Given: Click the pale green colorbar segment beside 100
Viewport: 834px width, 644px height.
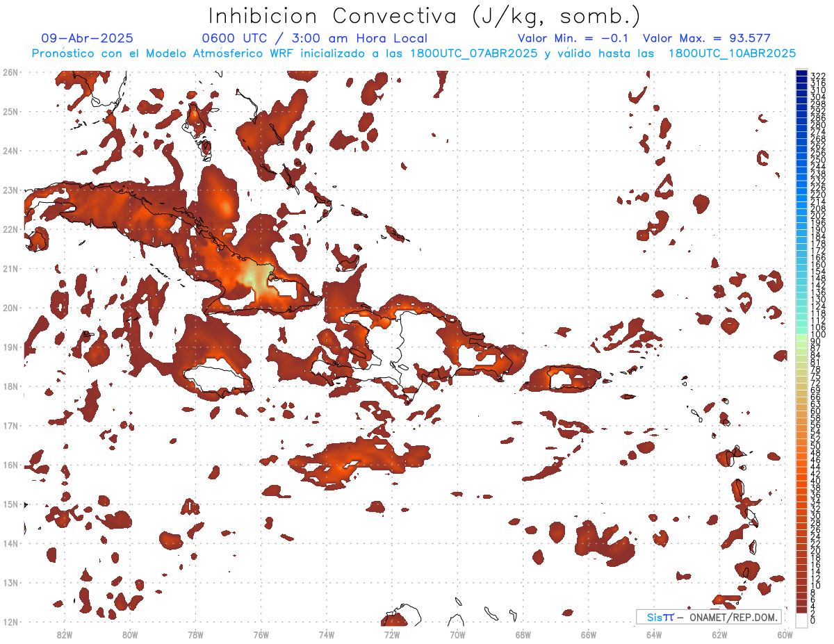Looking at the screenshot, I should (802, 337).
